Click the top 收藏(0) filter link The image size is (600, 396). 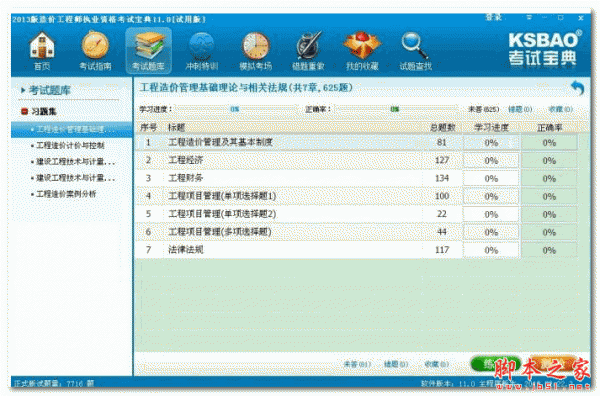(561, 109)
